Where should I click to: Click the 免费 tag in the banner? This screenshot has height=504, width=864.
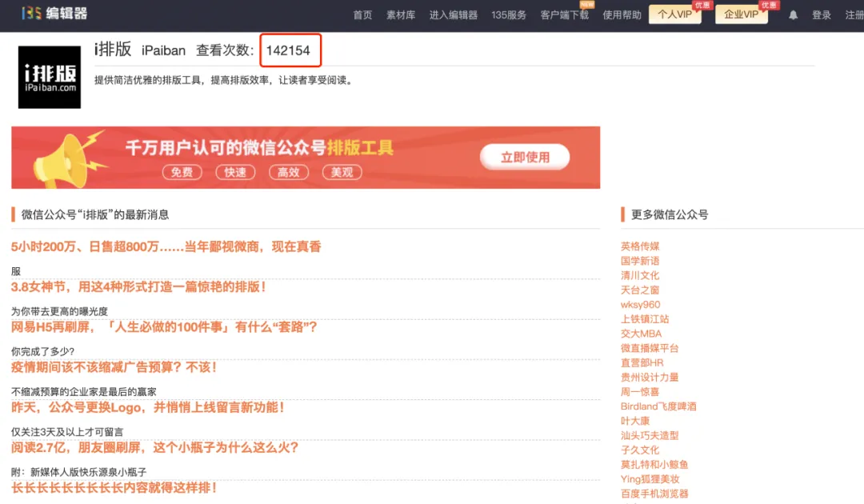(x=182, y=173)
